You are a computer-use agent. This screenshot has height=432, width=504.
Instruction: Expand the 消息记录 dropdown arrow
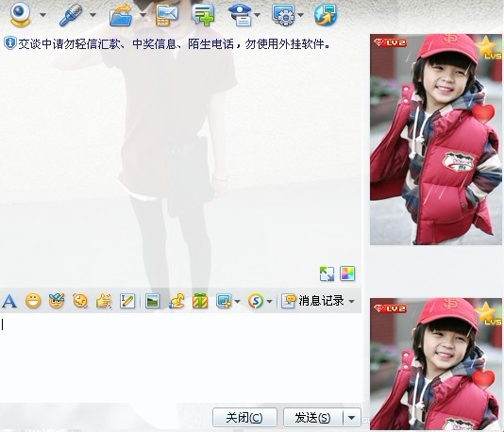pos(352,302)
